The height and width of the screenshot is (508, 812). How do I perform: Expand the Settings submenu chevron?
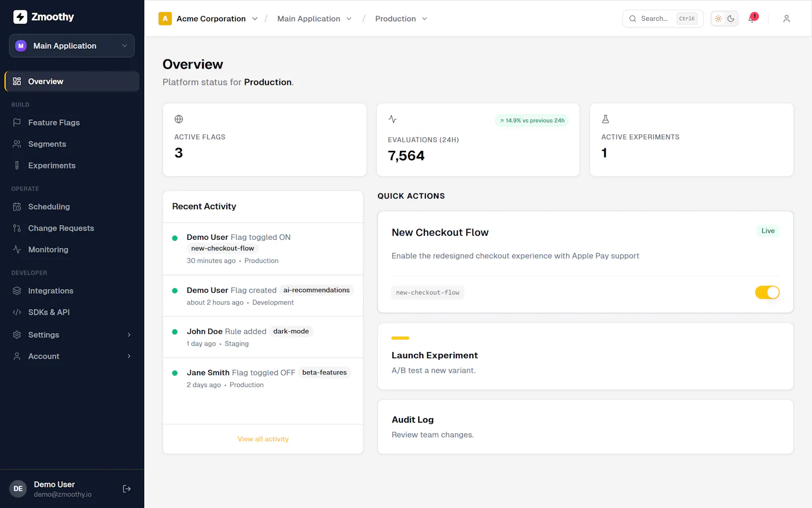coord(129,335)
